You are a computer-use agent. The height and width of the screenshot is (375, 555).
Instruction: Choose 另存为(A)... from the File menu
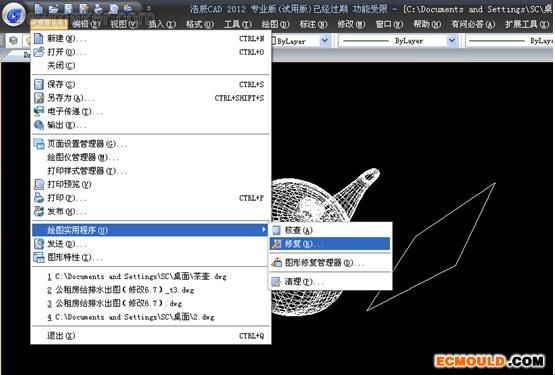[150, 98]
